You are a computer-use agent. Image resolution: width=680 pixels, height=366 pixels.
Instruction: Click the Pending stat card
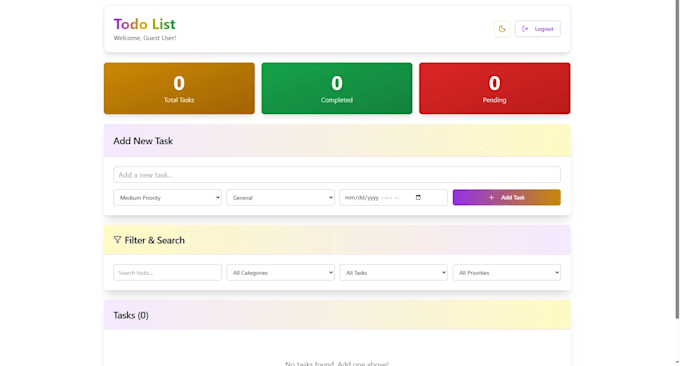(x=494, y=88)
